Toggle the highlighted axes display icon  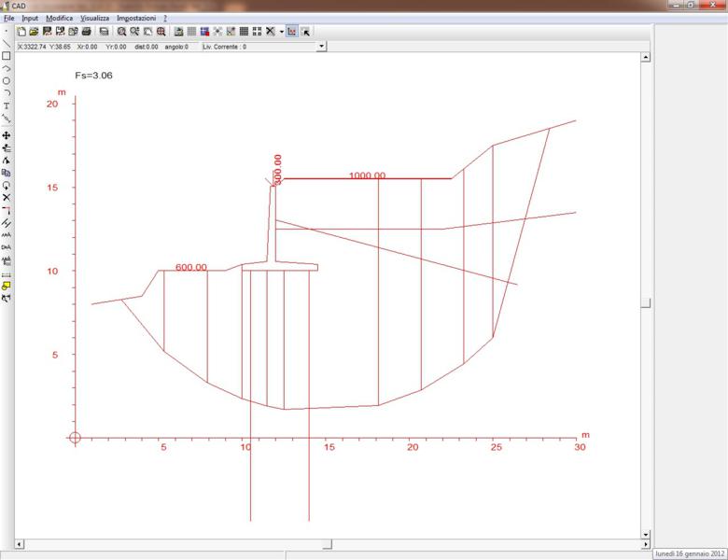(291, 32)
